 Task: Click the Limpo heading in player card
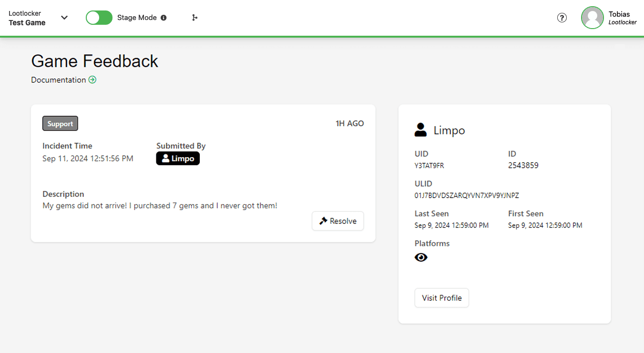pos(449,131)
